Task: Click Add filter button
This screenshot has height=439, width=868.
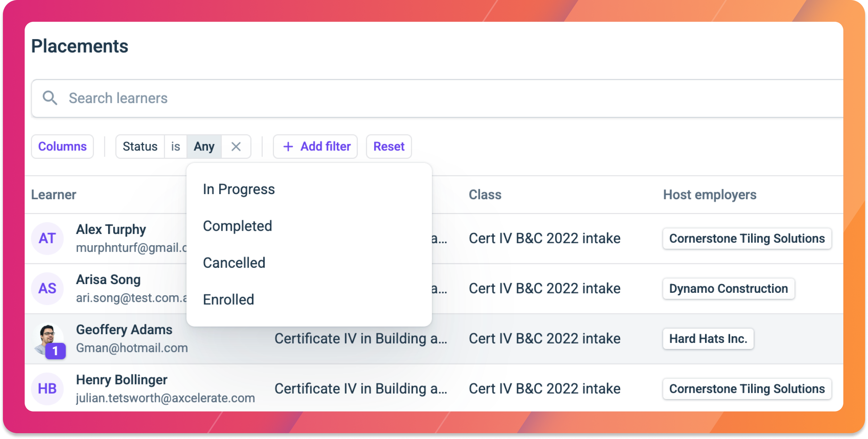Action: click(315, 147)
